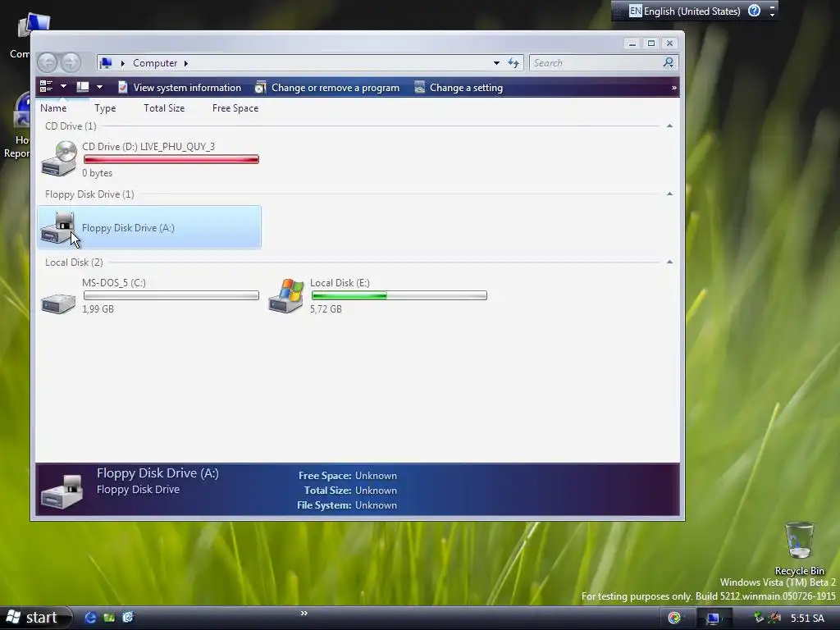Click the "Local Disk (E:)" label
Viewport: 840px width, 630px height.
(340, 283)
